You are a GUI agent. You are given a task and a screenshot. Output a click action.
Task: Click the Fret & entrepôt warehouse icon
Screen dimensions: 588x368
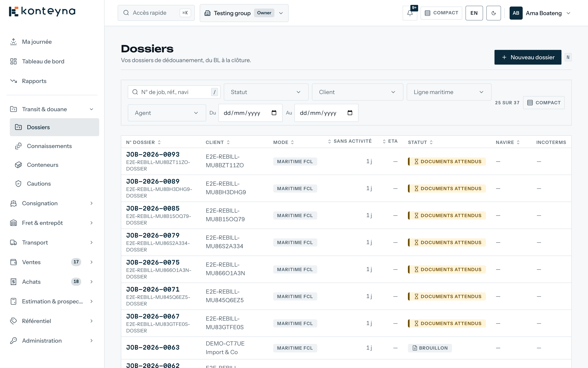[13, 223]
